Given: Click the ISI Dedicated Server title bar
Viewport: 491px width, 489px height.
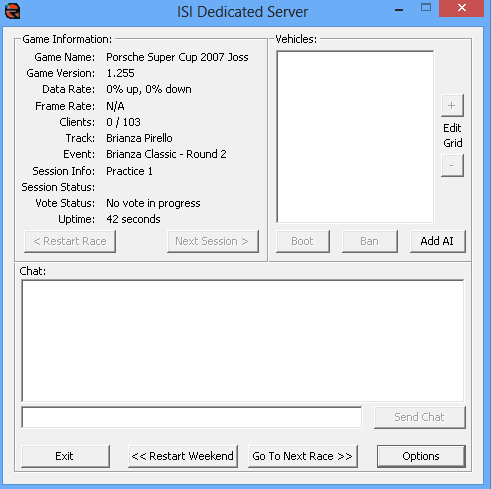Looking at the screenshot, I should coord(242,12).
